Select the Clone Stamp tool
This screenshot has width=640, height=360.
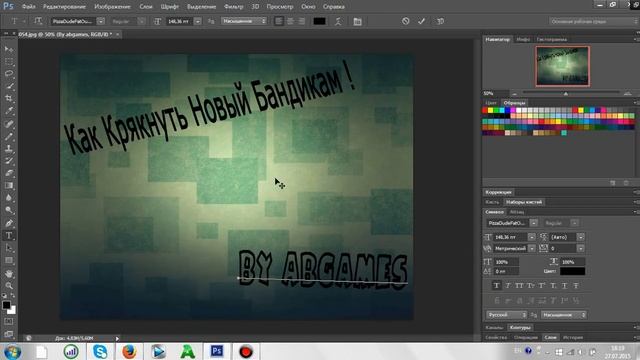(9, 149)
